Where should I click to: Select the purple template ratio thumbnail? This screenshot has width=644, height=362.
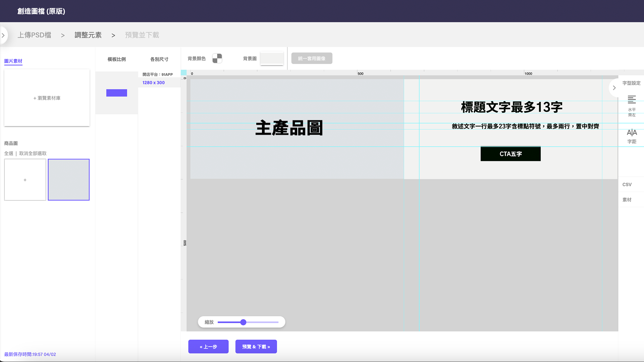point(116,93)
